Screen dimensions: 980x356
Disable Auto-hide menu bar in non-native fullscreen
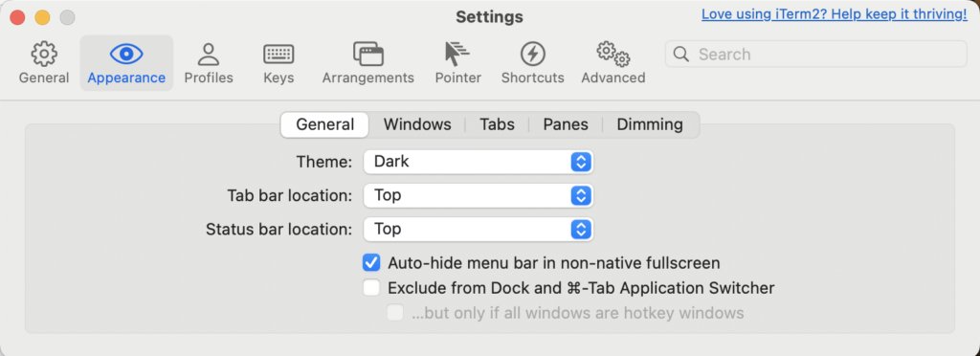point(371,263)
